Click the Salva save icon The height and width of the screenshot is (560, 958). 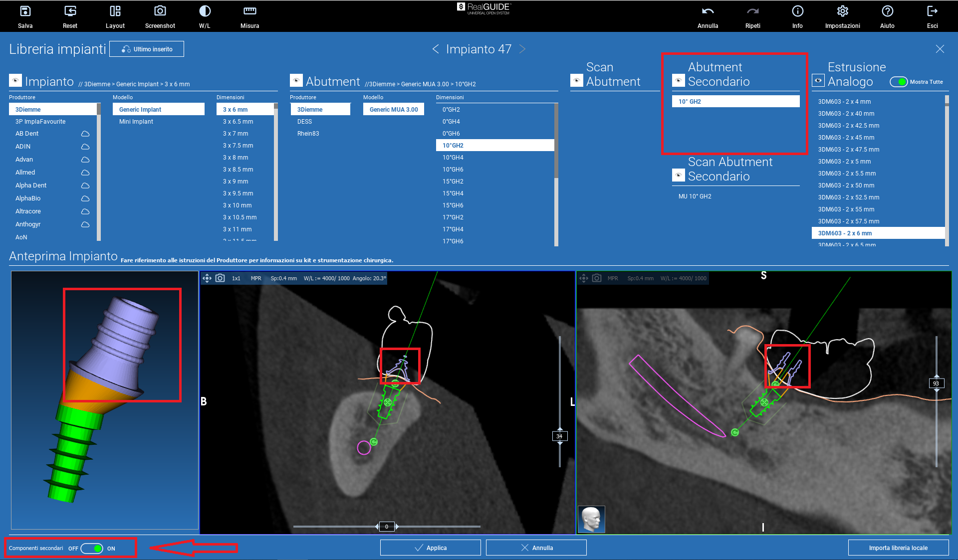(25, 11)
